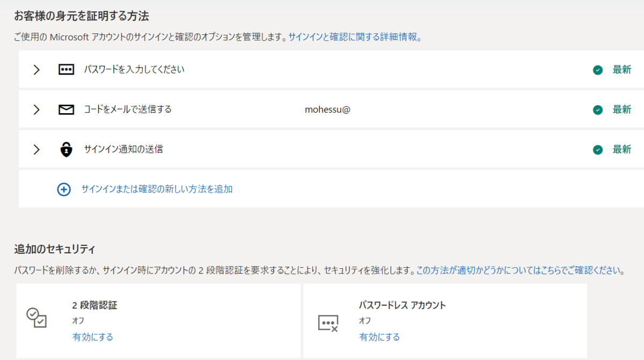Click the passwordless account icon
This screenshot has width=644, height=360.
pyautogui.click(x=328, y=323)
